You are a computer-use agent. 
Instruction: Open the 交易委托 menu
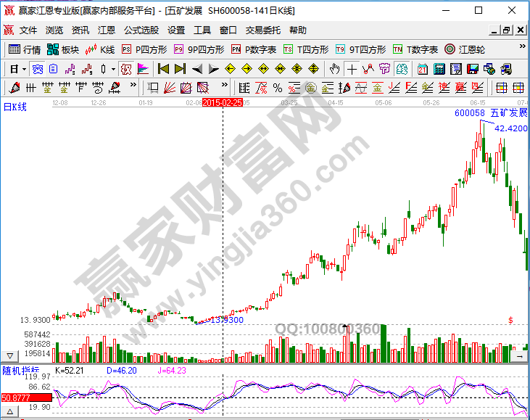[x=263, y=30]
